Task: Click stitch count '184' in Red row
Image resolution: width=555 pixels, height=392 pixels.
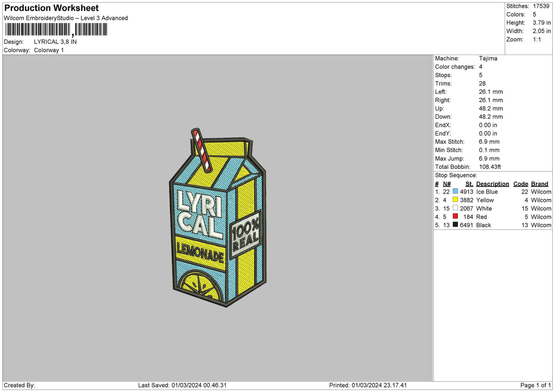Action: point(469,216)
